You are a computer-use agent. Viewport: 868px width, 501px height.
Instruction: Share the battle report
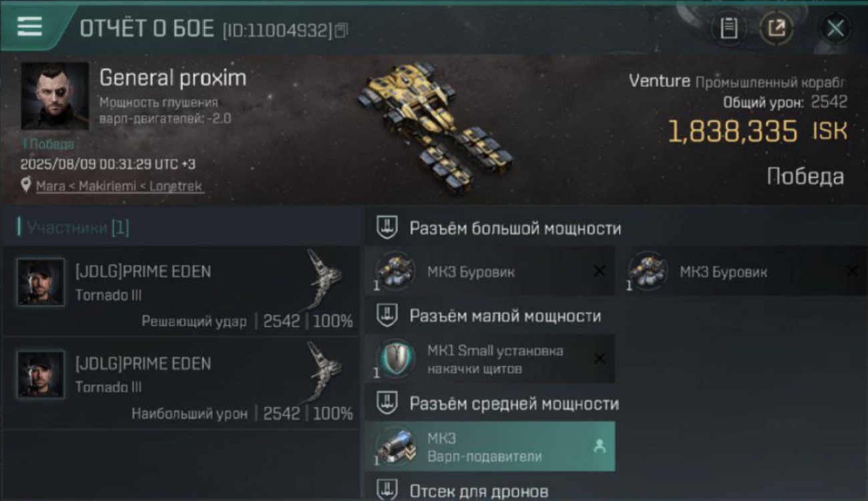point(776,28)
